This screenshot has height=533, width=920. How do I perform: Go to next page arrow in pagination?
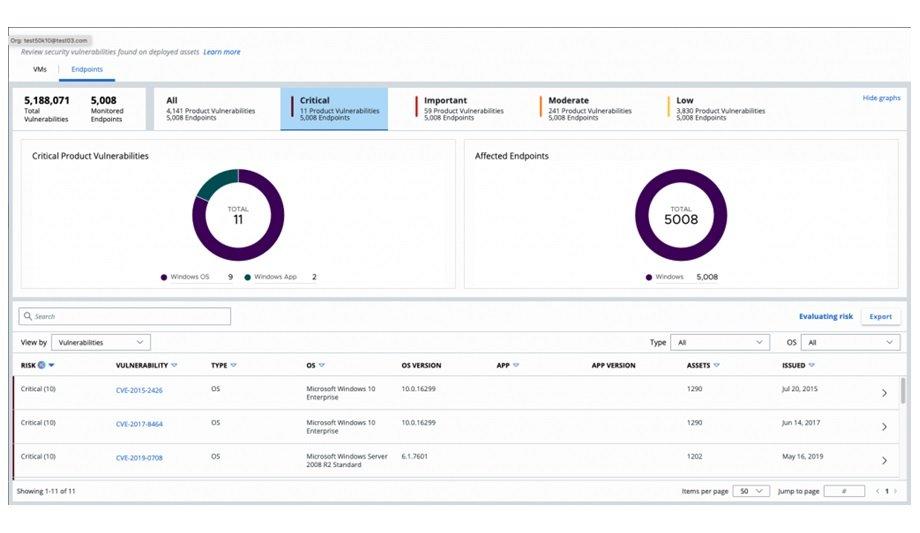click(894, 492)
